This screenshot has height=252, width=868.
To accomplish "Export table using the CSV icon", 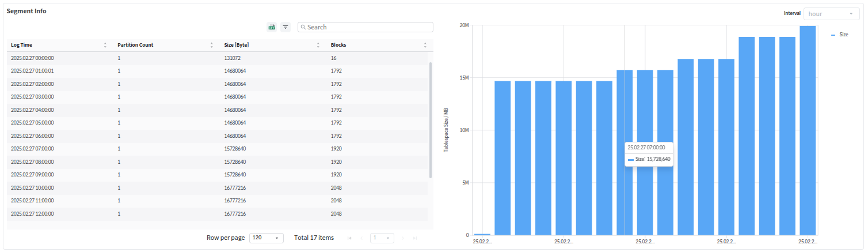I will pyautogui.click(x=271, y=27).
